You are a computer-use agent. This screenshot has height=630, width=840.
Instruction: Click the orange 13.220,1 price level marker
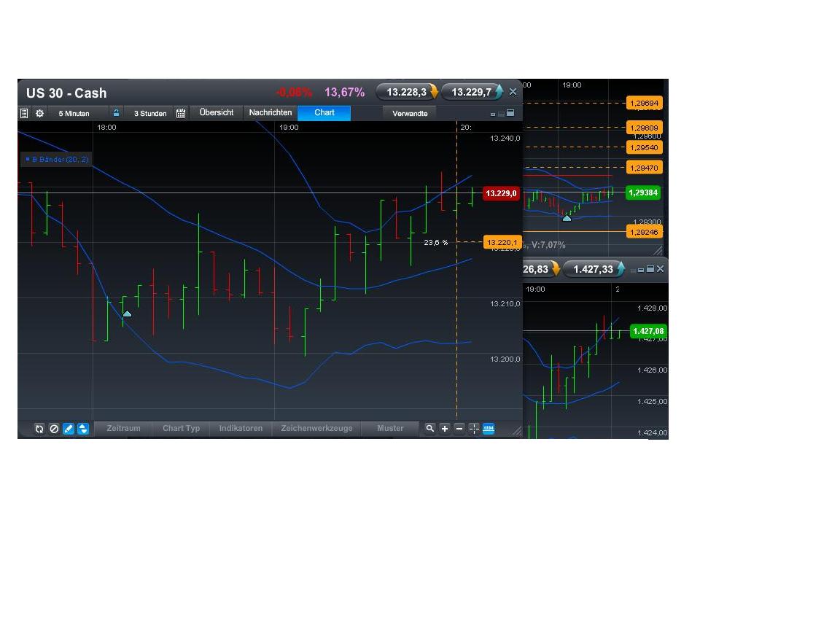click(502, 242)
